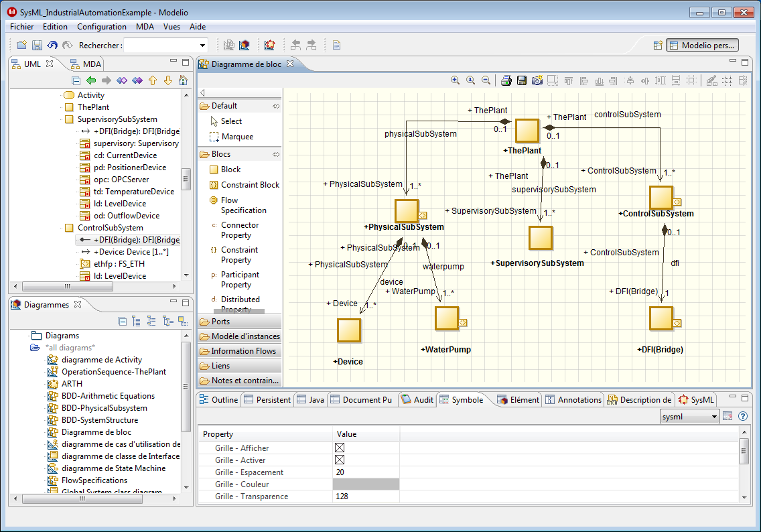Toggle the pin icon on the Default palette drawer
The width and height of the screenshot is (761, 532).
[x=276, y=106]
